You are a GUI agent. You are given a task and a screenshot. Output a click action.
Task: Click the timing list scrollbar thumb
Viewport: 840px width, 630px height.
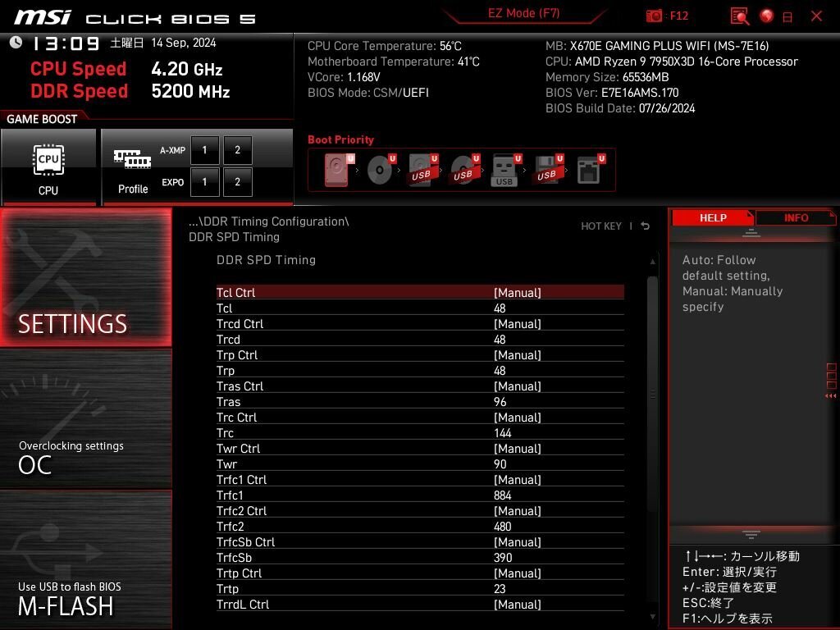click(x=652, y=394)
